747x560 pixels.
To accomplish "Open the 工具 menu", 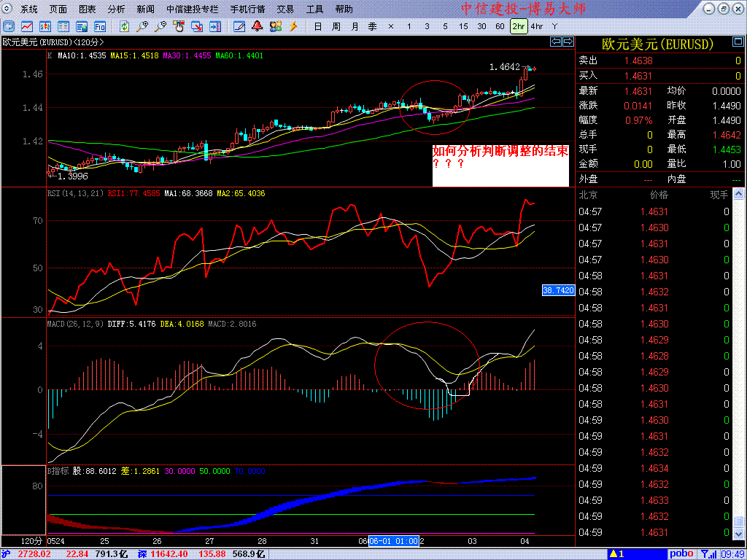I will (x=314, y=9).
